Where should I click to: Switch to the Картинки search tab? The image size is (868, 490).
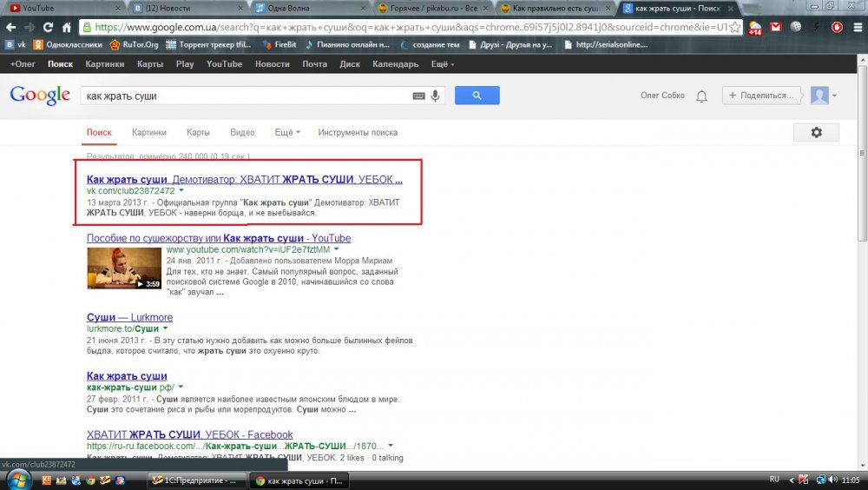[x=149, y=132]
